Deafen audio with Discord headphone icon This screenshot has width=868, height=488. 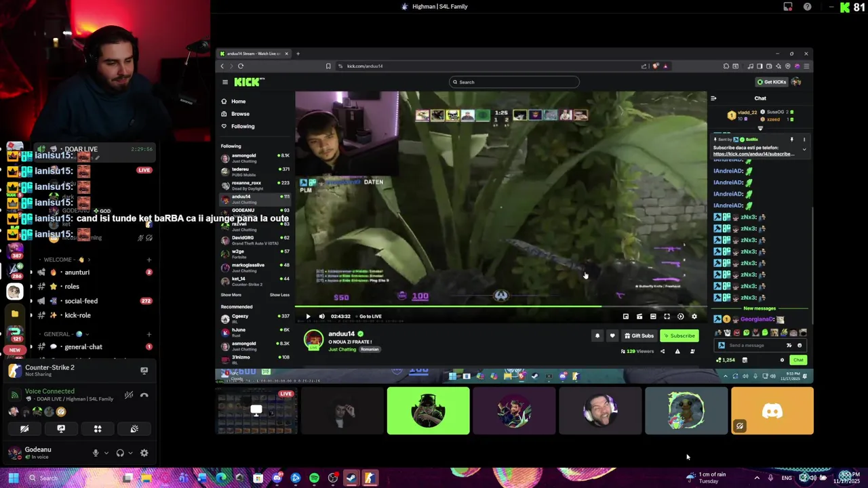(120, 453)
